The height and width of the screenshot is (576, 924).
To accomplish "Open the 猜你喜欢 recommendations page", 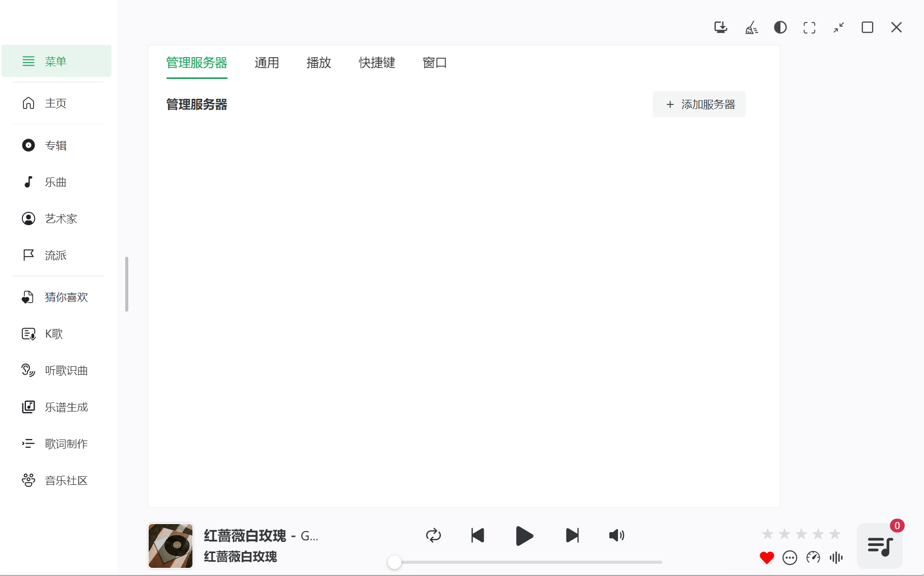I will [65, 297].
